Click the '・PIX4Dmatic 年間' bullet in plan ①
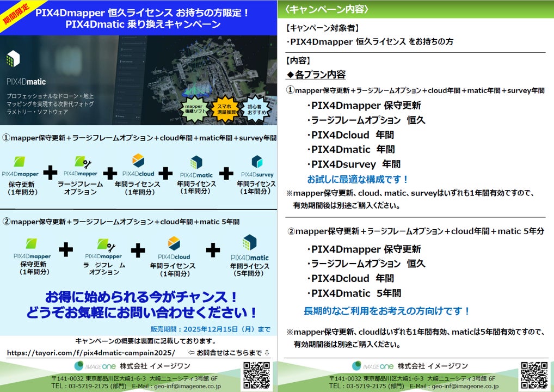Screen dimensions: 554x392 pos(350,150)
